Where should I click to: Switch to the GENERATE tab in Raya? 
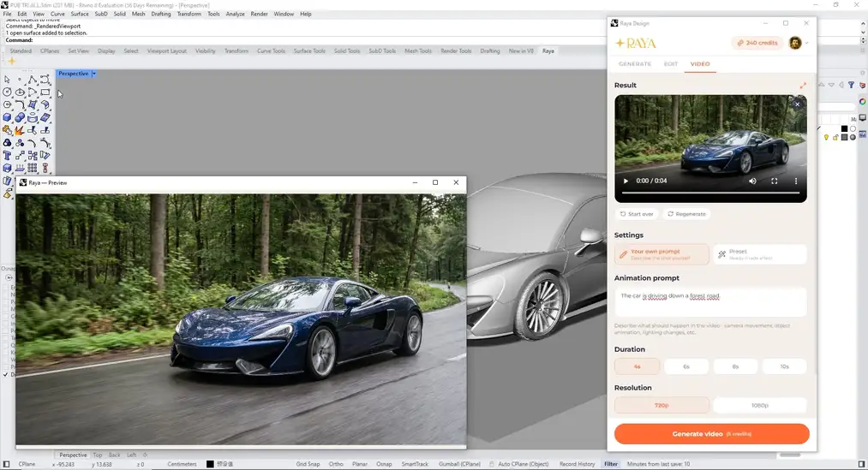tap(635, 64)
